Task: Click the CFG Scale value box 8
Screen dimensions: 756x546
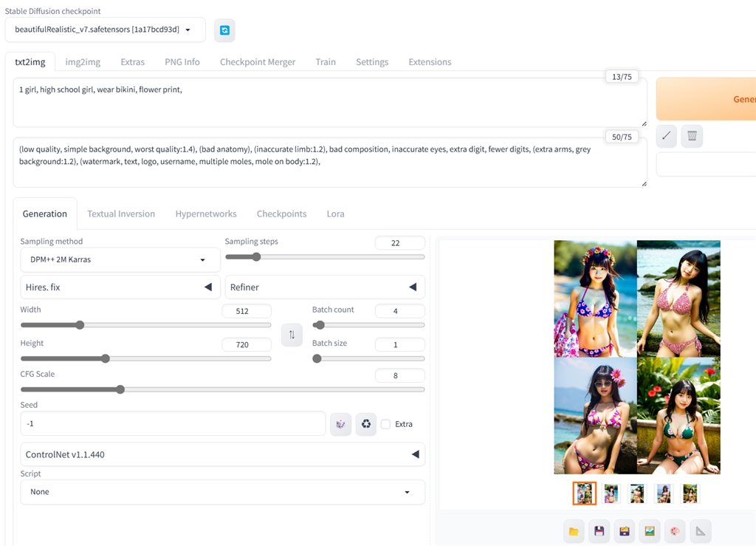Action: (399, 376)
